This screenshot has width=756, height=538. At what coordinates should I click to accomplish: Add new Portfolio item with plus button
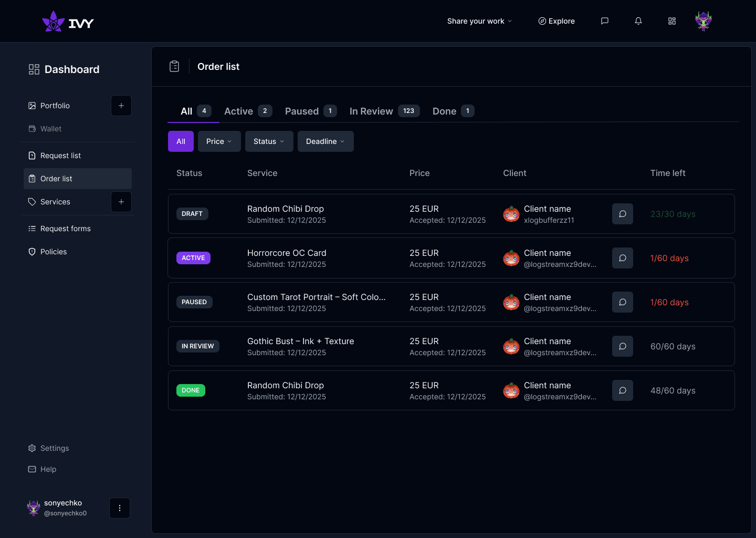121,106
